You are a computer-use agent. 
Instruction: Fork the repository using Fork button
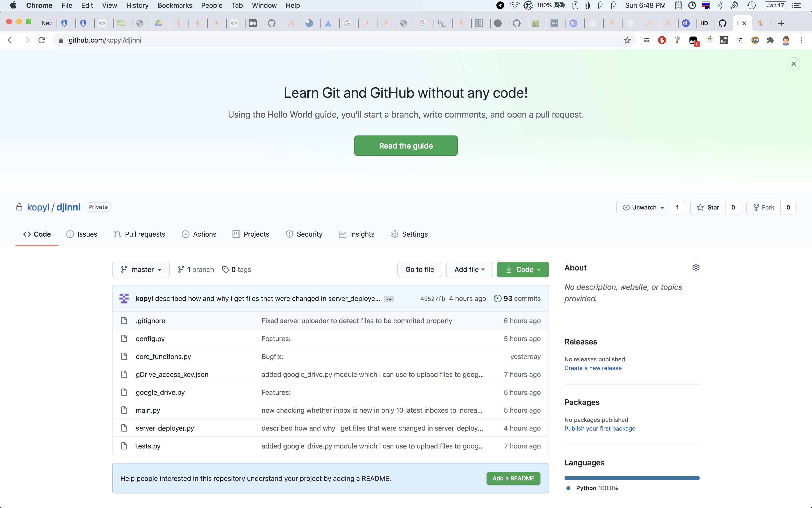pos(764,207)
